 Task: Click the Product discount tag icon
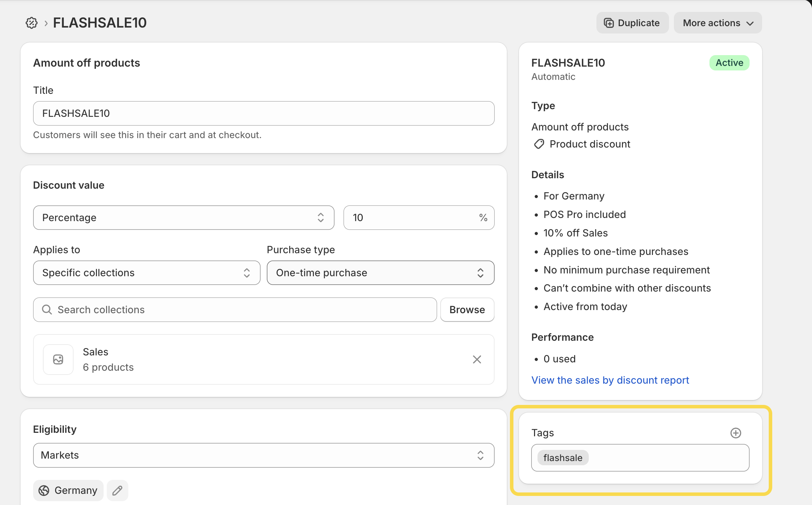tap(539, 144)
